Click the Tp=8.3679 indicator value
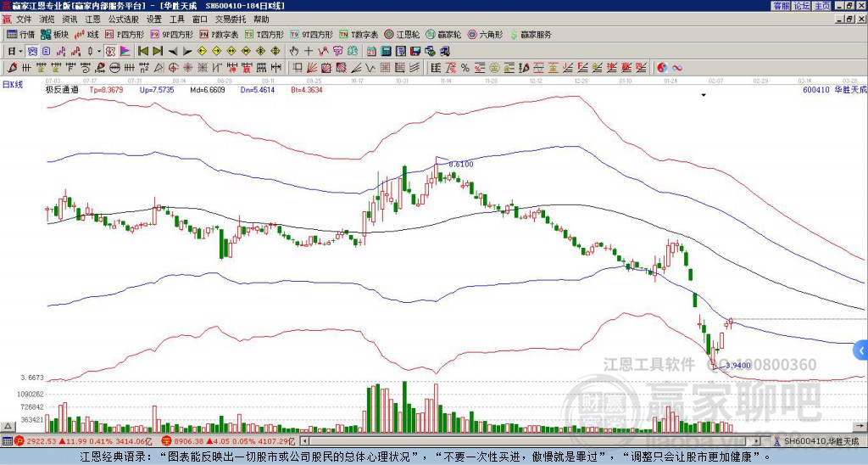Viewport: 868px width, 465px height. tap(106, 89)
